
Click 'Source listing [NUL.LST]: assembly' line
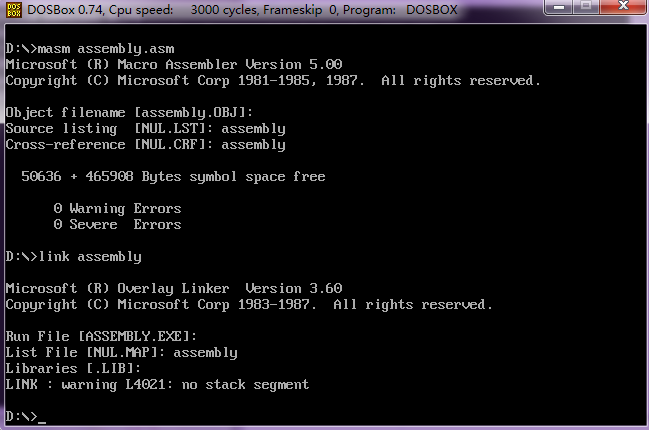pyautogui.click(x=146, y=129)
